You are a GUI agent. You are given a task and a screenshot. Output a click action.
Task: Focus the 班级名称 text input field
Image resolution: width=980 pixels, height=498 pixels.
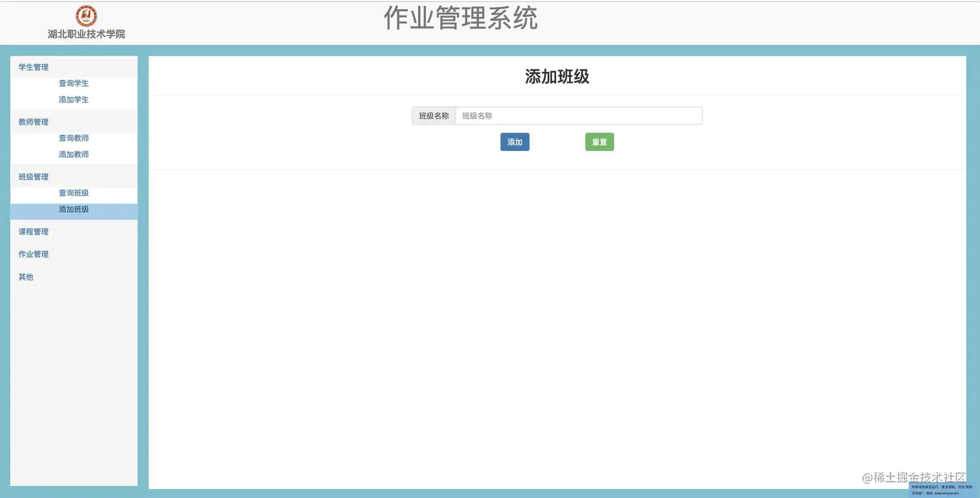[x=579, y=116]
